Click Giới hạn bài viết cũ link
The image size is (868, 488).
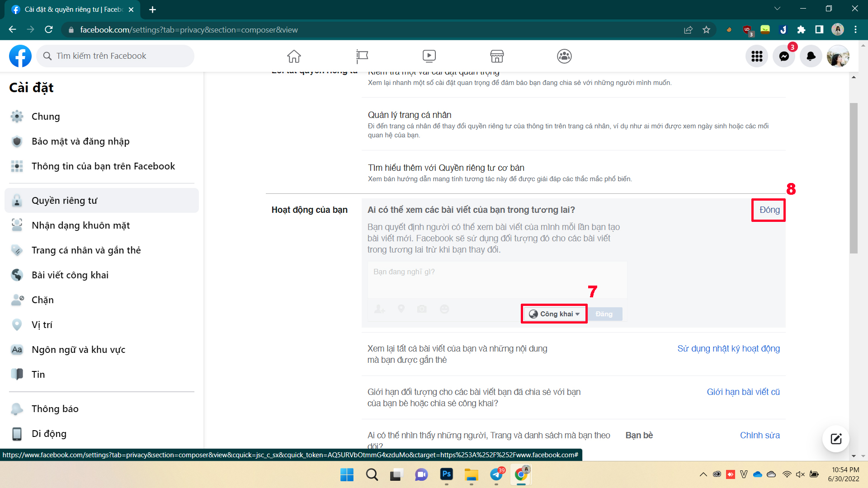pos(743,392)
